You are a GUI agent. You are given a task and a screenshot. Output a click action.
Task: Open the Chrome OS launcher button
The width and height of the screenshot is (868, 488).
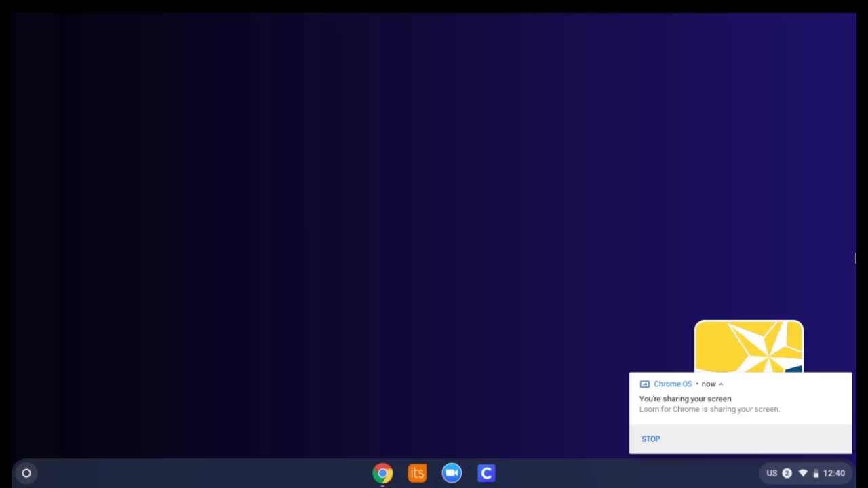[26, 473]
